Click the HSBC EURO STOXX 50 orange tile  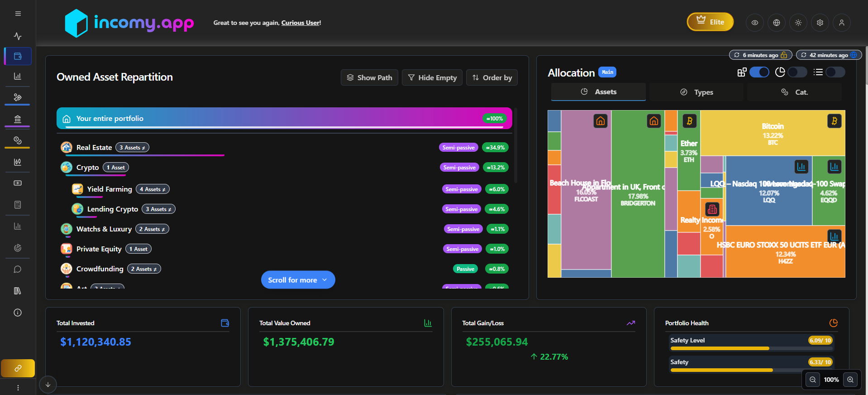tap(785, 251)
